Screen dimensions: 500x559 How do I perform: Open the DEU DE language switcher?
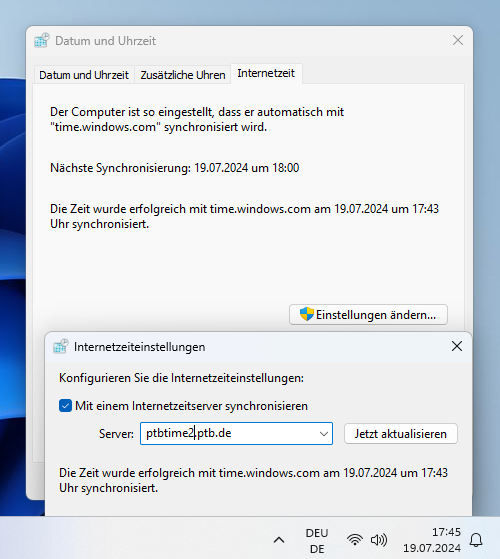click(x=317, y=540)
